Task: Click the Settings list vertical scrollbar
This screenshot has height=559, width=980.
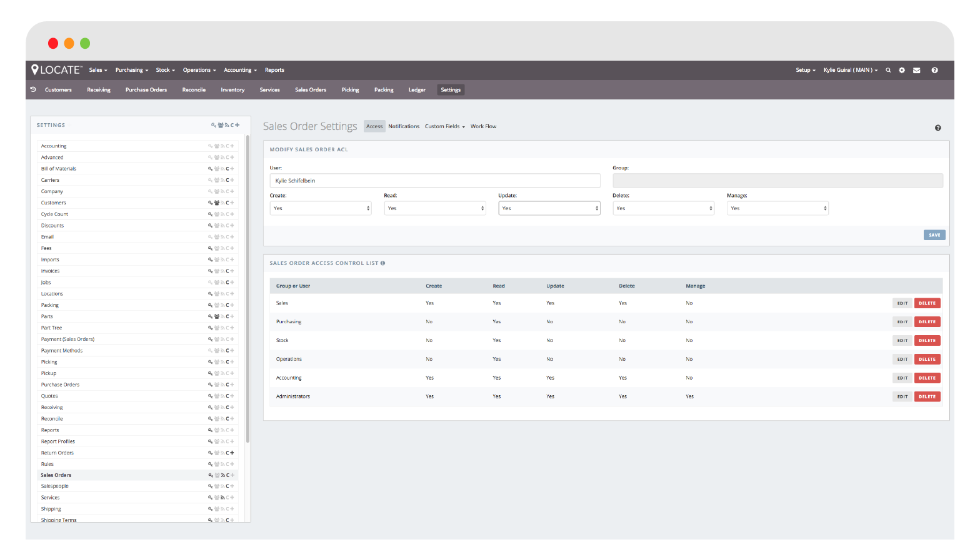Action: [x=248, y=289]
